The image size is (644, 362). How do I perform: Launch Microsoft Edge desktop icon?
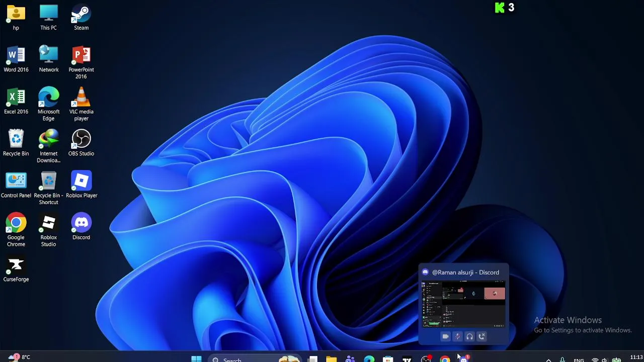pyautogui.click(x=48, y=104)
